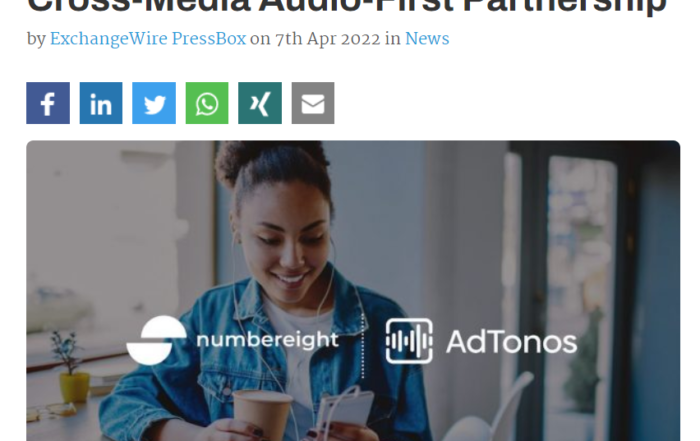The height and width of the screenshot is (441, 700).
Task: Click the yellow plant pot in the photo
Action: pyautogui.click(x=75, y=387)
